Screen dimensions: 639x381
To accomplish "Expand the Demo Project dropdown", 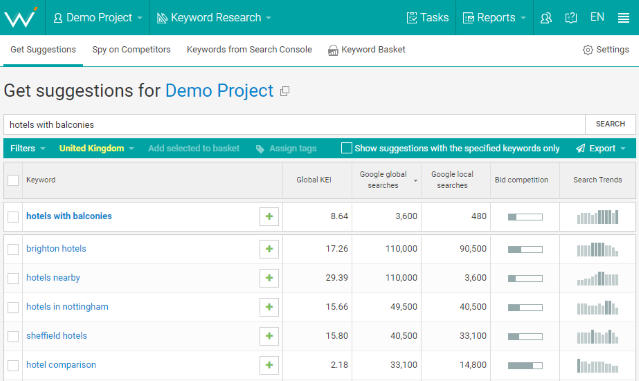I will [x=98, y=18].
